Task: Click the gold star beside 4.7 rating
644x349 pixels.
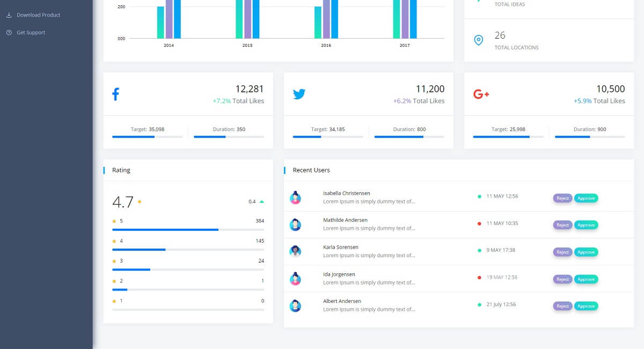Action: [140, 202]
